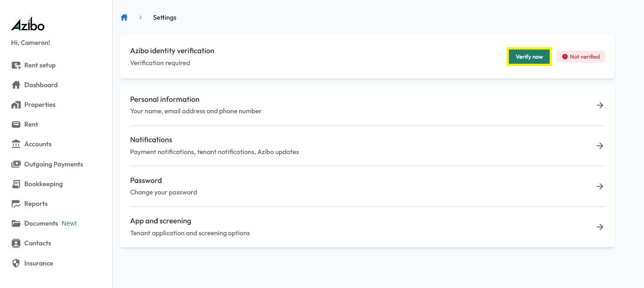
Task: Open the App and screening settings row
Action: click(x=367, y=227)
